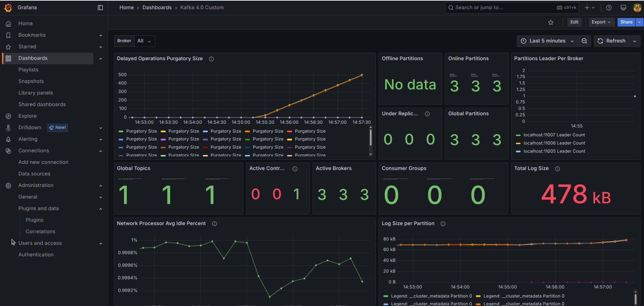Click the Dashboards grid icon
Image resolution: width=644 pixels, height=306 pixels.
pyautogui.click(x=8, y=58)
